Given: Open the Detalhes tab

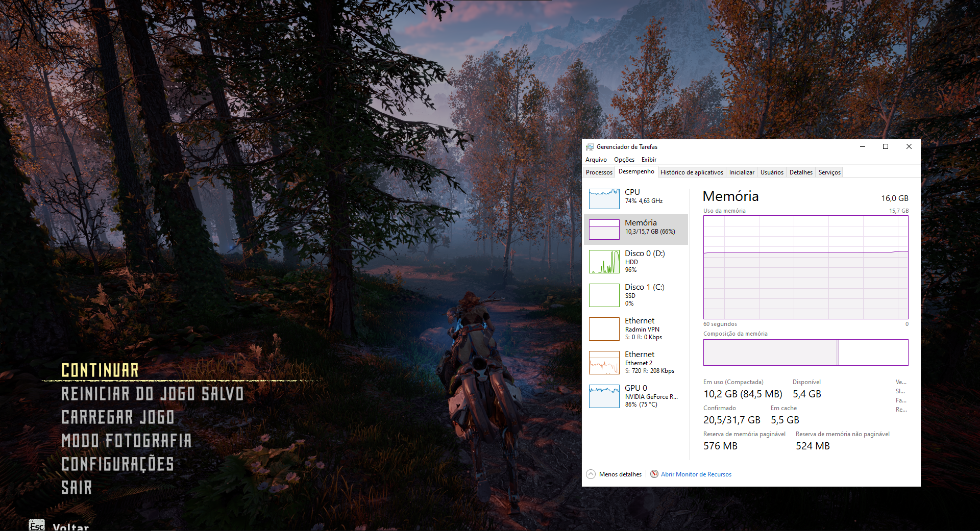Looking at the screenshot, I should coord(801,172).
